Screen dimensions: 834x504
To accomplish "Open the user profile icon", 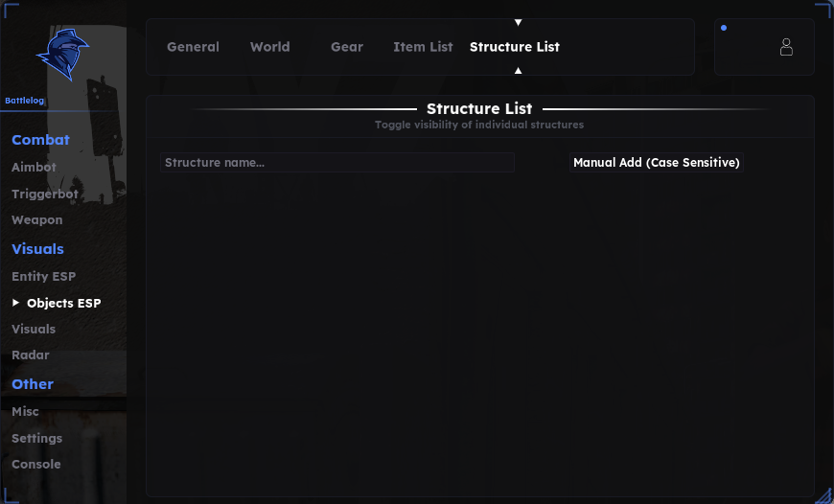I will [786, 47].
